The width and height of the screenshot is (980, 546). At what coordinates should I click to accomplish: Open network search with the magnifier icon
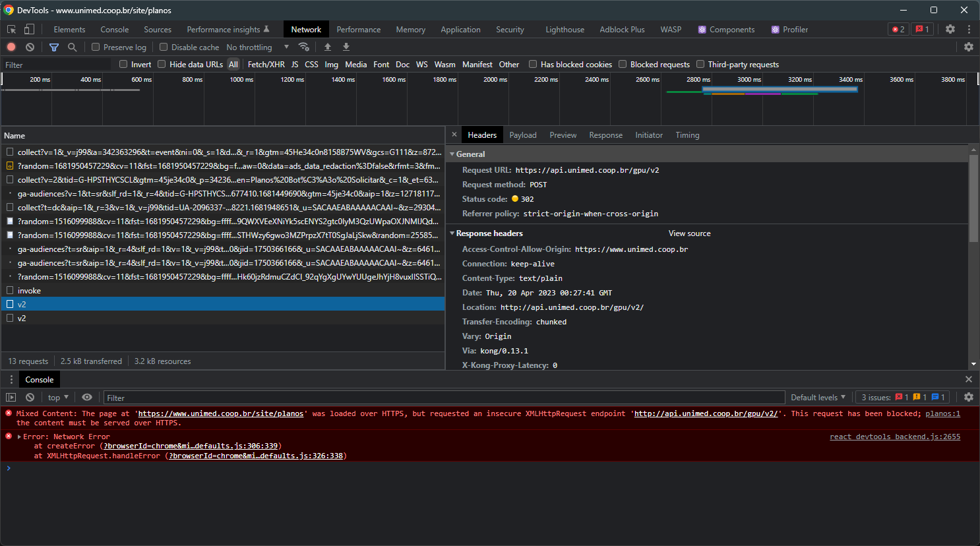[x=73, y=47]
